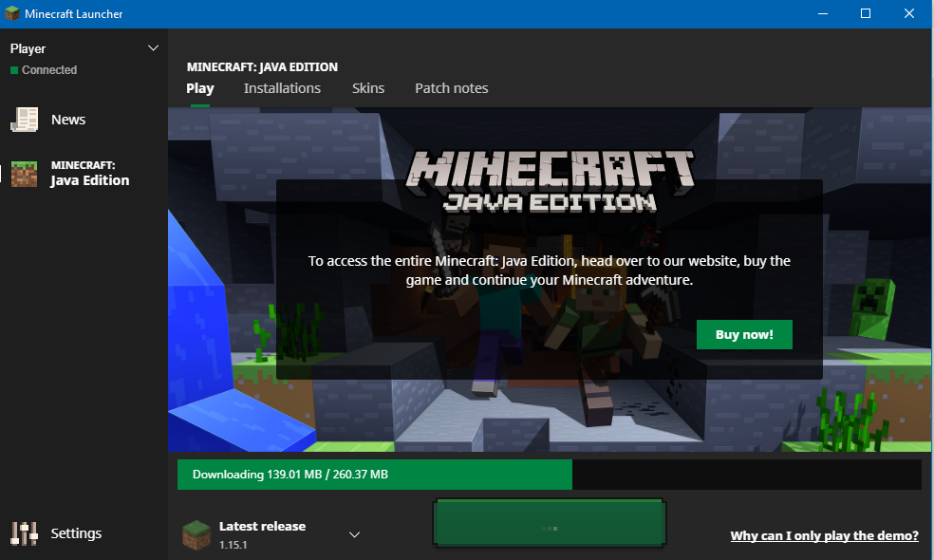This screenshot has width=934, height=560.
Task: Select the Java Edition grass block icon
Action: [24, 174]
